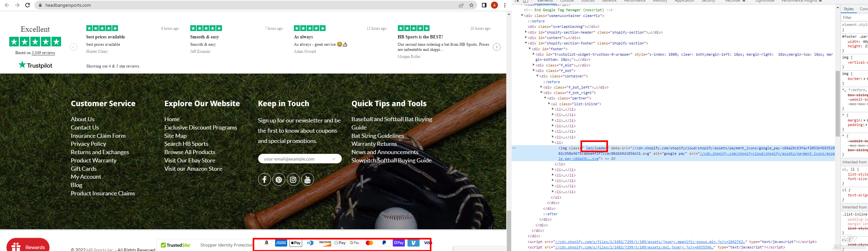The image size is (868, 251).
Task: Click the Apple Pay payment icon
Action: coord(296,243)
